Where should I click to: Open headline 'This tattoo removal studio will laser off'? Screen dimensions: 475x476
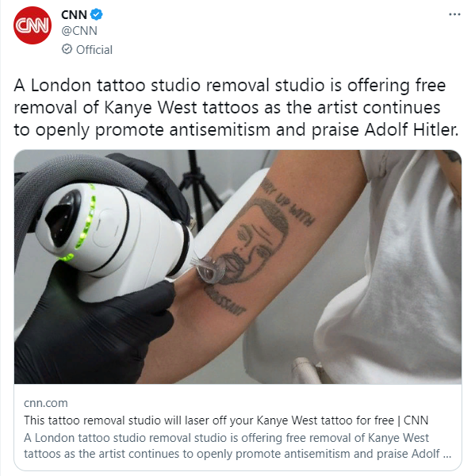pos(226,420)
